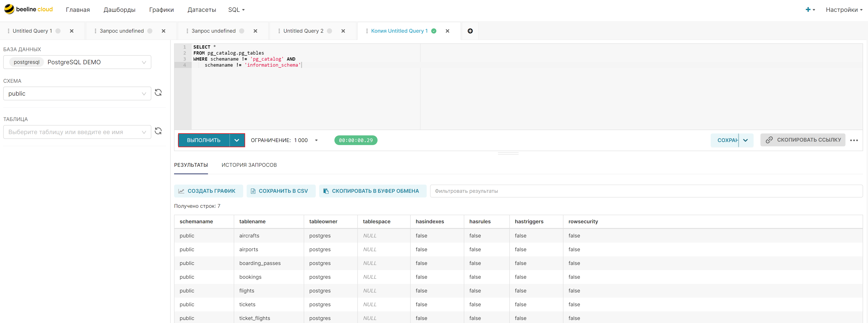Image resolution: width=868 pixels, height=323 pixels.
Task: Refresh the schema list
Action: point(158,92)
